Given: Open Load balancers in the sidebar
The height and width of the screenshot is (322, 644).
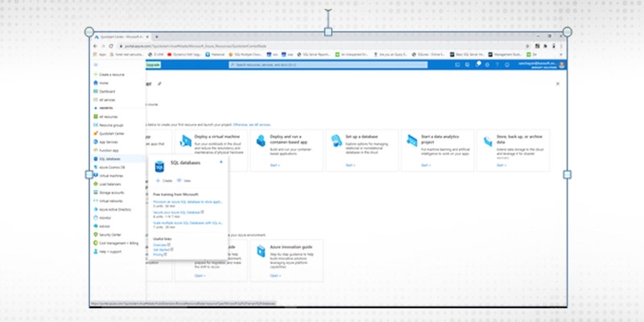Looking at the screenshot, I should tap(107, 184).
